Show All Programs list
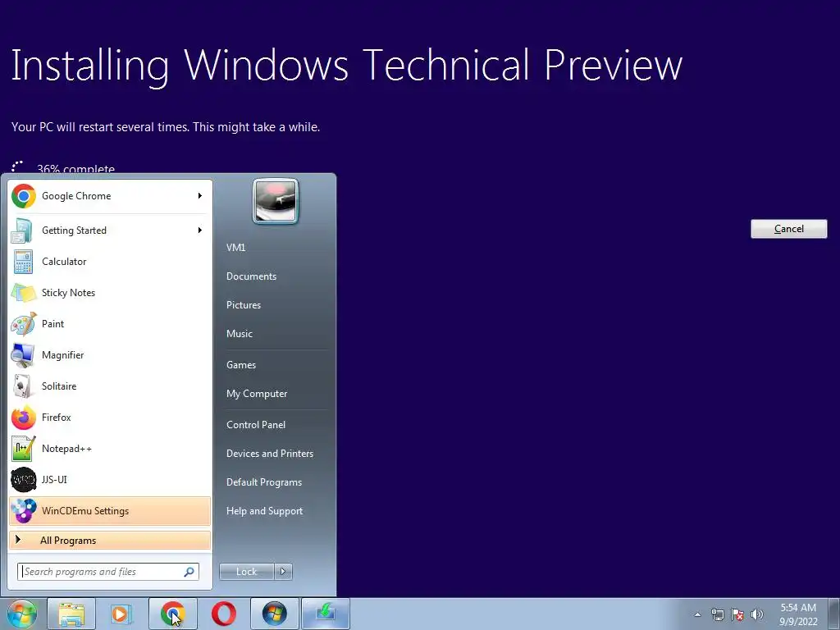Viewport: 840px width, 630px height. pyautogui.click(x=110, y=541)
